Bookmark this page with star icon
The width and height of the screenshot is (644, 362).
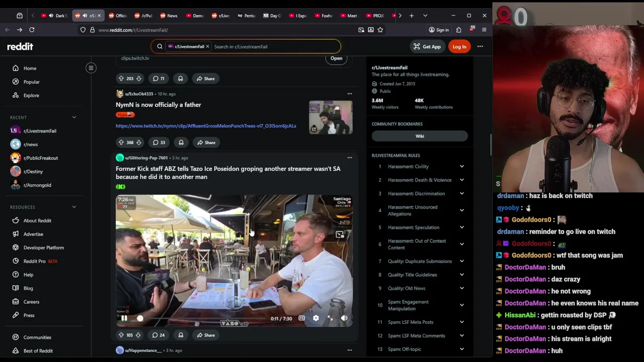[380, 30]
